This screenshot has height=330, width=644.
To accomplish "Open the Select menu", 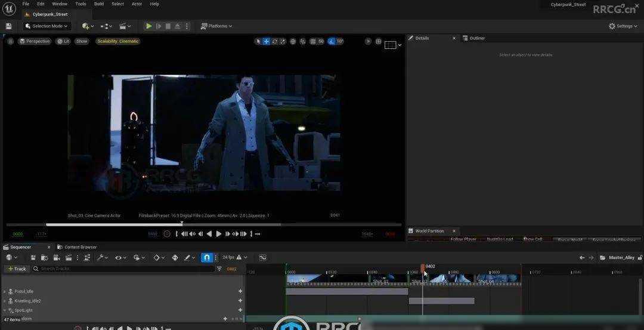I will point(117,4).
